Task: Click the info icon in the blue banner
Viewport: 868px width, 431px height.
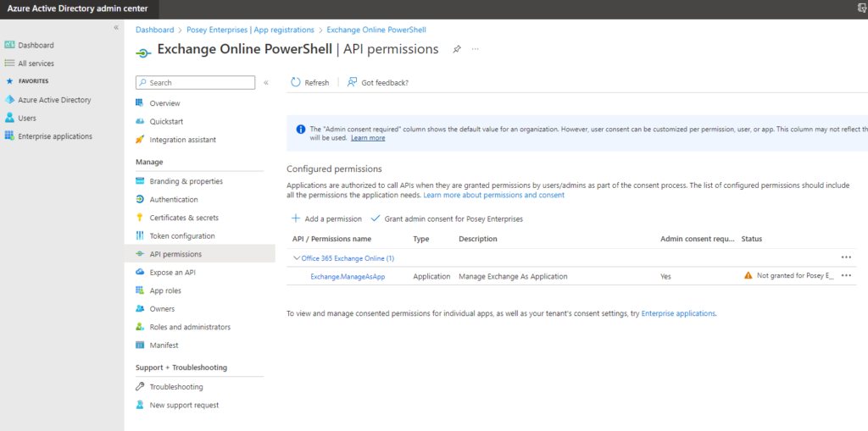Action: [x=301, y=129]
